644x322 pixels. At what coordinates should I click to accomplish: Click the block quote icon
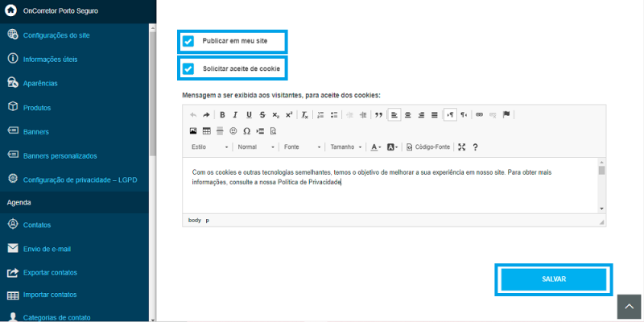(378, 115)
